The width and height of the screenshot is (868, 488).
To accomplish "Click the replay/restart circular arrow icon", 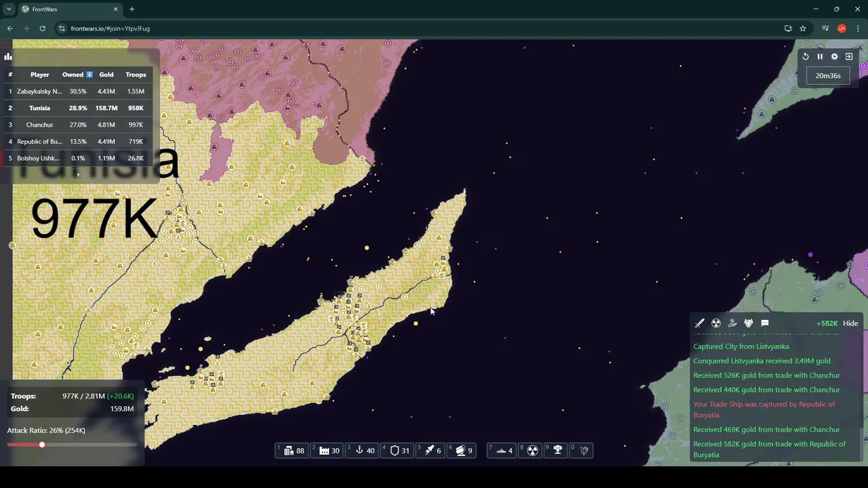I will (x=806, y=57).
